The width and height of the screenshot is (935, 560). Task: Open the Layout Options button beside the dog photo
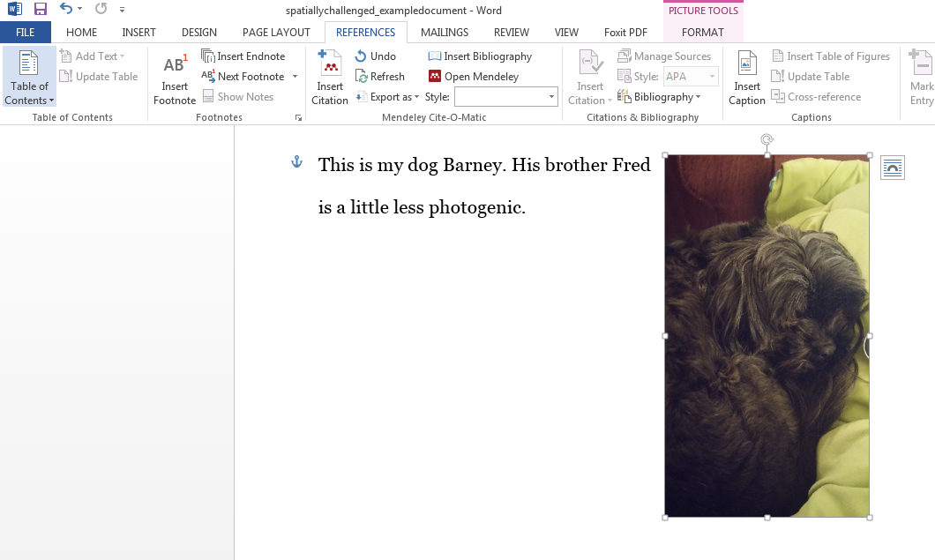(x=892, y=167)
